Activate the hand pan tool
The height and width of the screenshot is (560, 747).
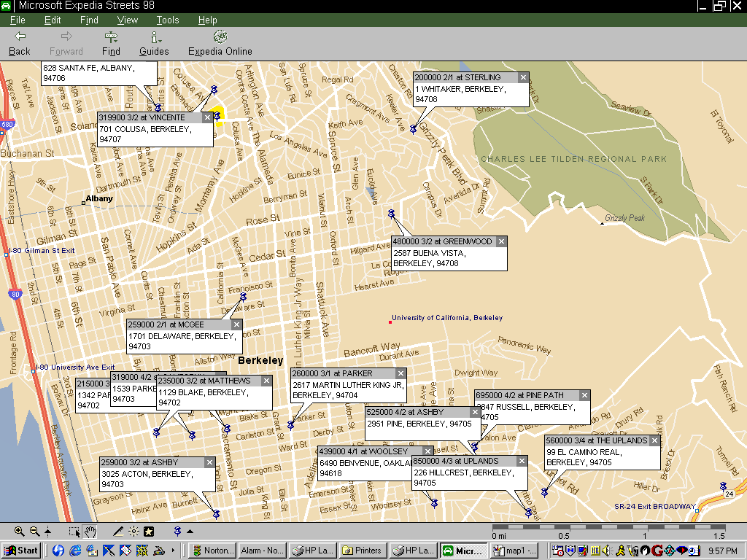point(90,532)
